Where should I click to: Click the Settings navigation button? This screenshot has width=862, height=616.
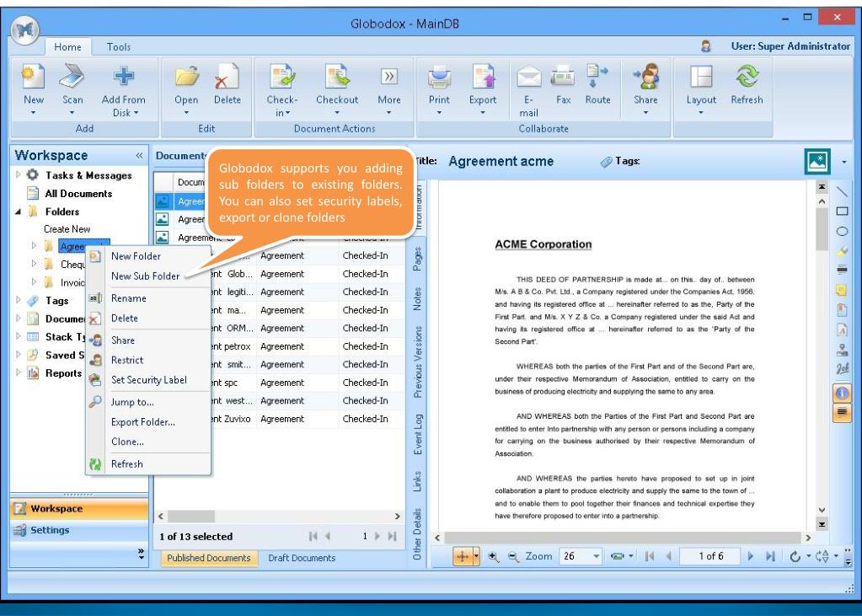coord(79,530)
